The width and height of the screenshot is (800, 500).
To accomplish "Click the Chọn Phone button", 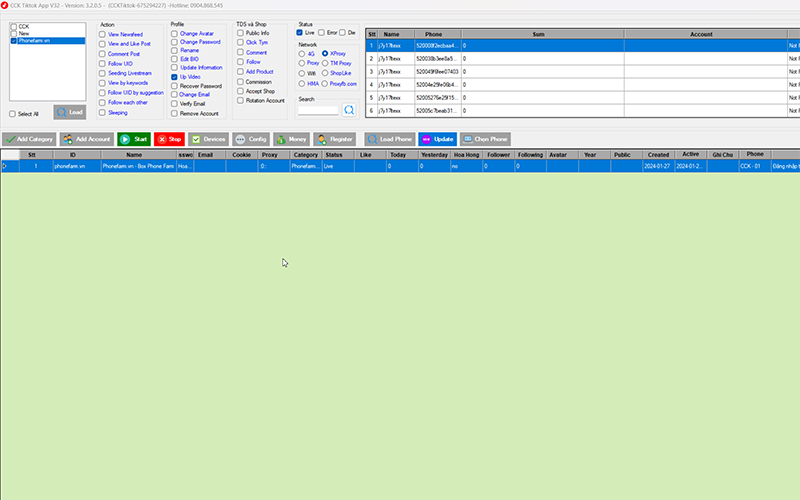I will point(485,139).
